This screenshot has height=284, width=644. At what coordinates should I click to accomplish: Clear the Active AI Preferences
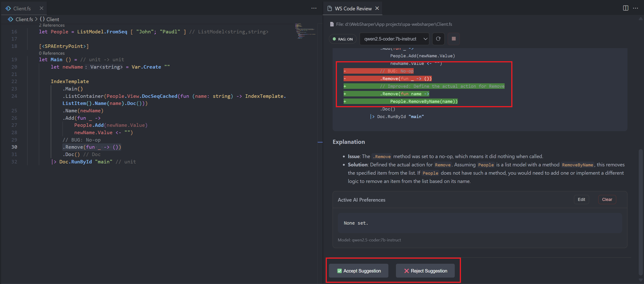click(x=607, y=199)
